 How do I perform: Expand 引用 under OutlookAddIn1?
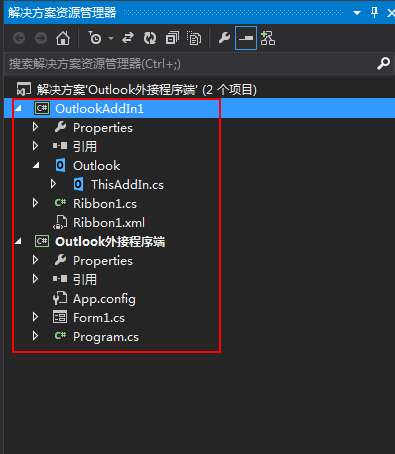click(35, 146)
